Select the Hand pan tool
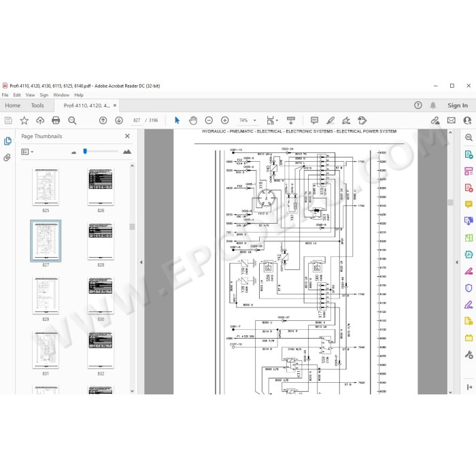 tap(192, 120)
